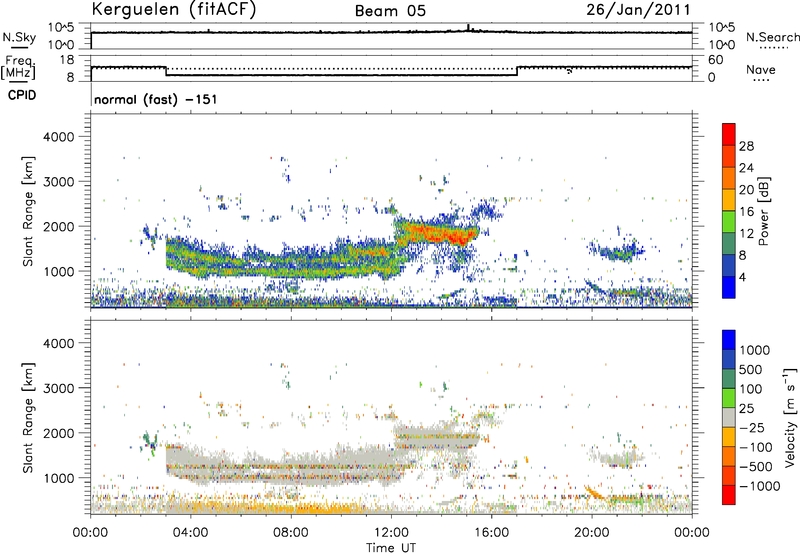Click the "28" tick on power colorbar
The width and height of the screenshot is (800, 554).
(746, 146)
